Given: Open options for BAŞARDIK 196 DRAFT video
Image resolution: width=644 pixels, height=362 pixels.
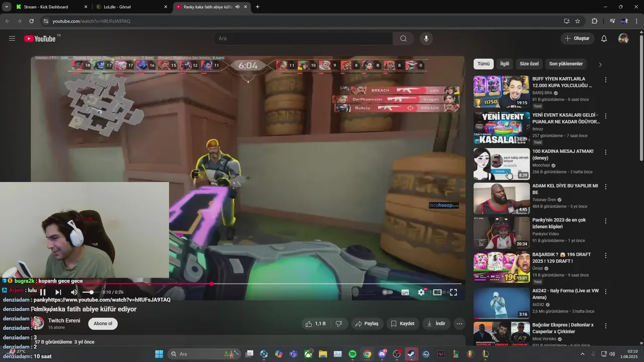Looking at the screenshot, I should click(x=606, y=255).
